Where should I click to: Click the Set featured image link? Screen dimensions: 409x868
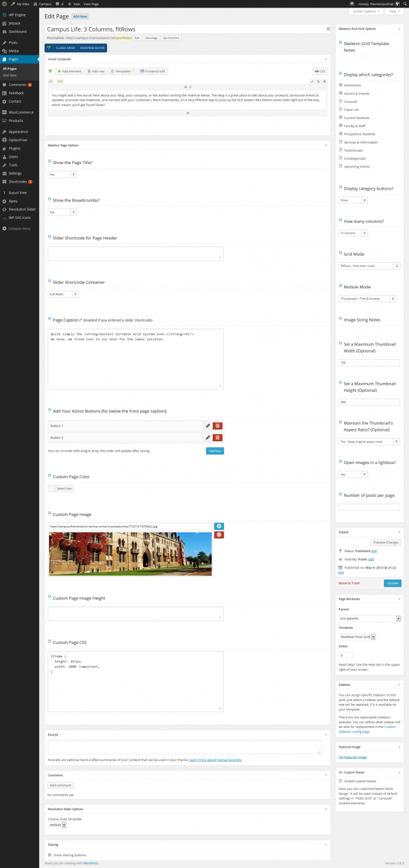coord(353,757)
